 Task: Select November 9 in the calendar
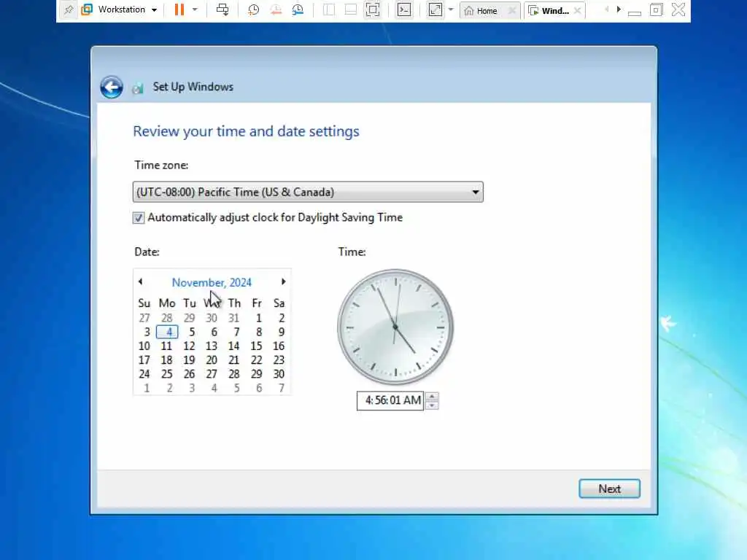coord(281,332)
